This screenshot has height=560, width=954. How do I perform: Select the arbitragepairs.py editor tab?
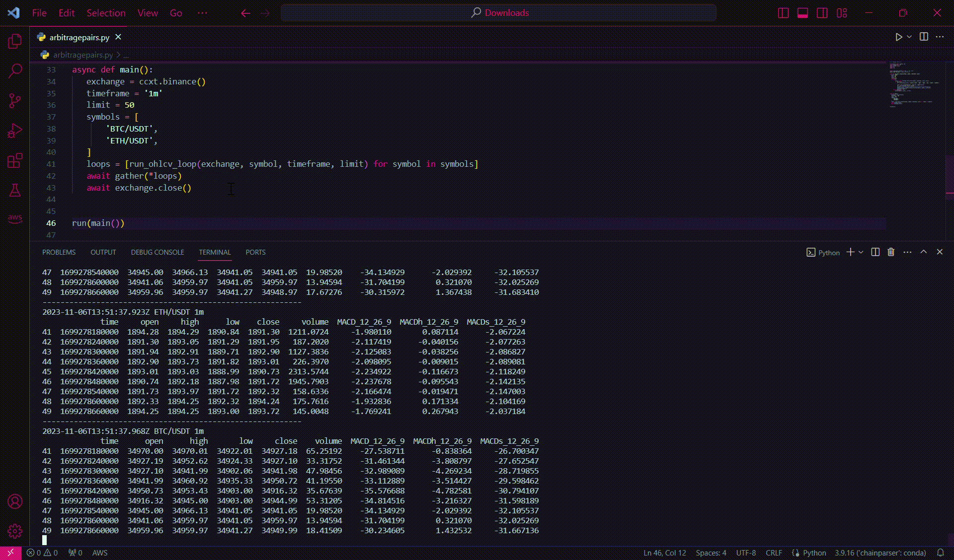pos(79,37)
